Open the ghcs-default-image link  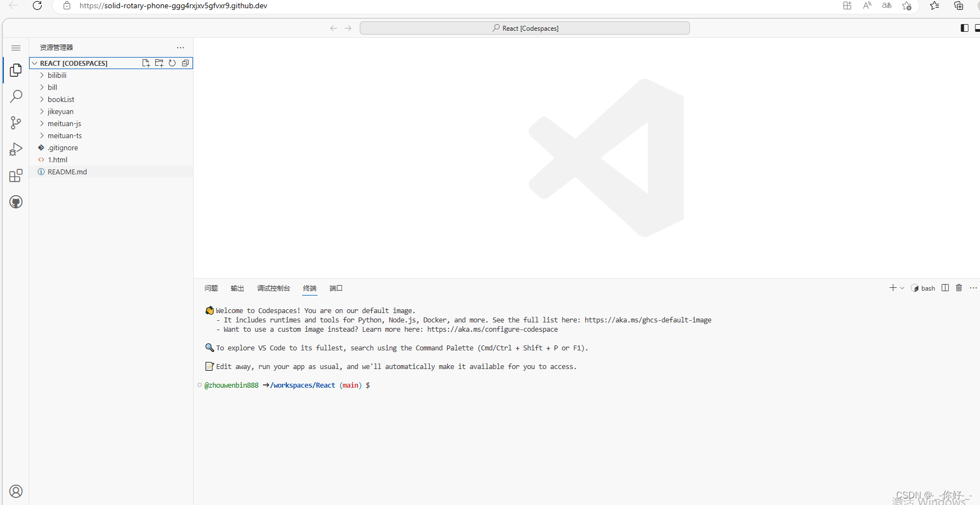(x=648, y=320)
